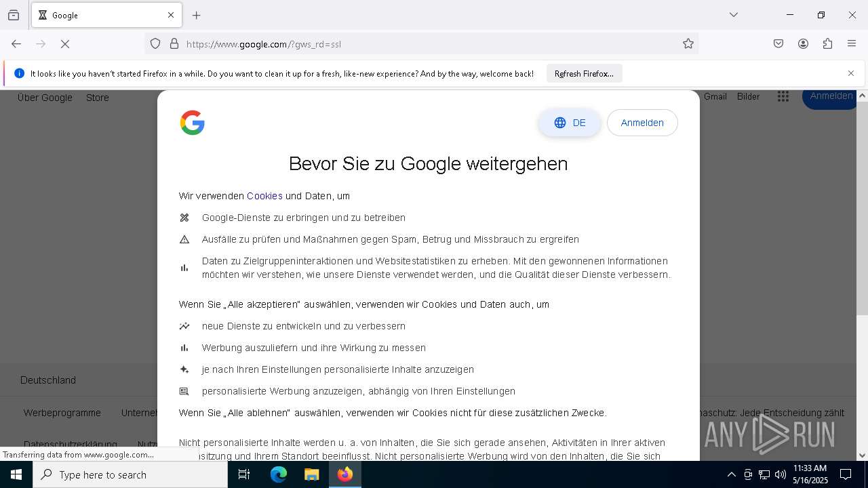Show hidden system tray icons
Viewport: 868px width, 488px height.
[x=731, y=474]
